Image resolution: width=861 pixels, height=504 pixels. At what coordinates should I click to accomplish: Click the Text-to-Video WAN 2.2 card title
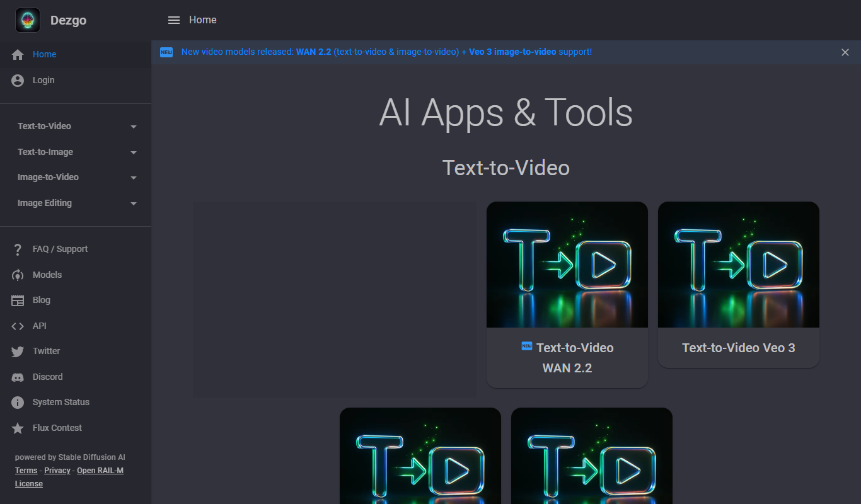tap(567, 358)
